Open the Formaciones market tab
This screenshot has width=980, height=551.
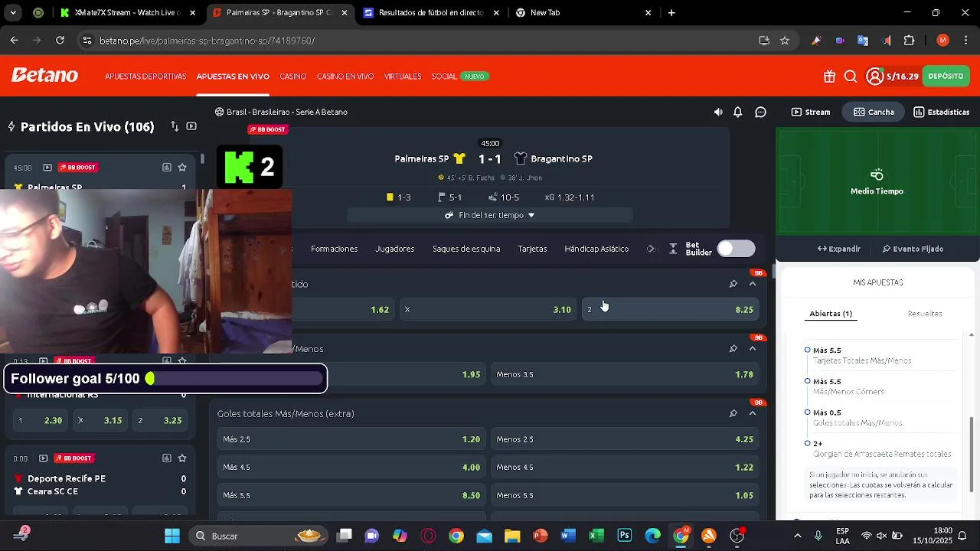pos(335,249)
